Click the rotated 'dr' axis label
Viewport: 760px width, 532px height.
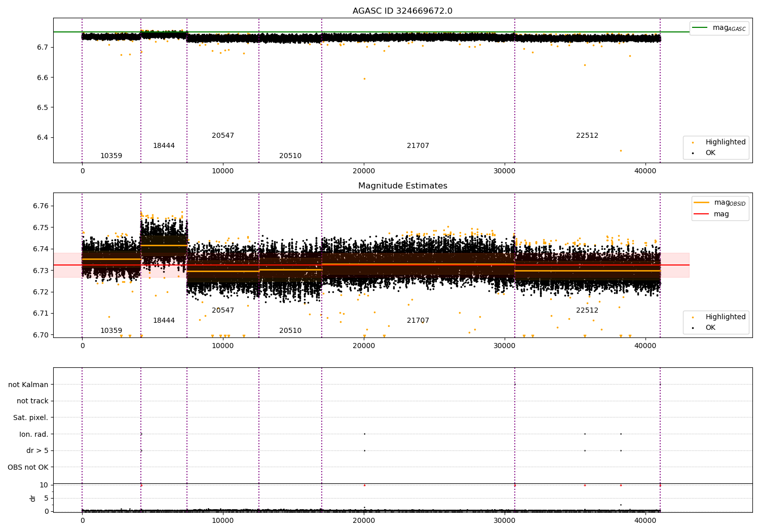point(33,498)
